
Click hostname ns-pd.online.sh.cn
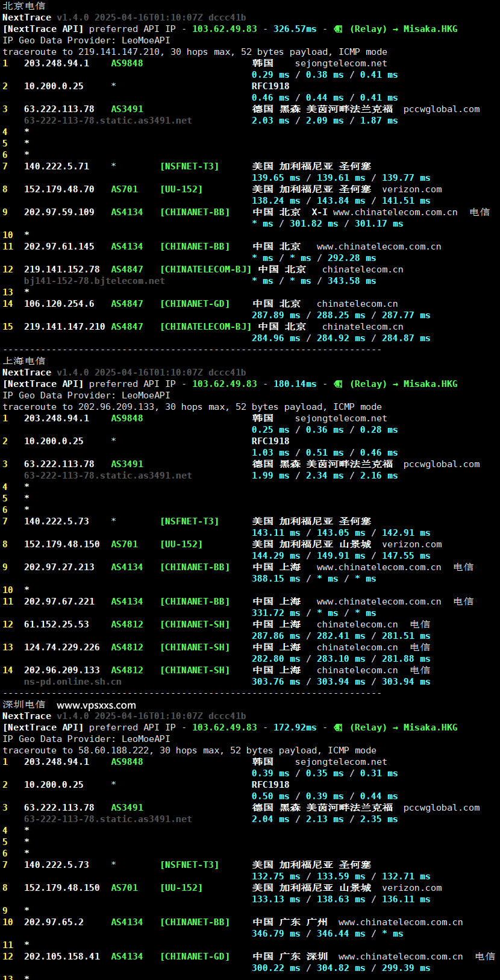pyautogui.click(x=73, y=682)
